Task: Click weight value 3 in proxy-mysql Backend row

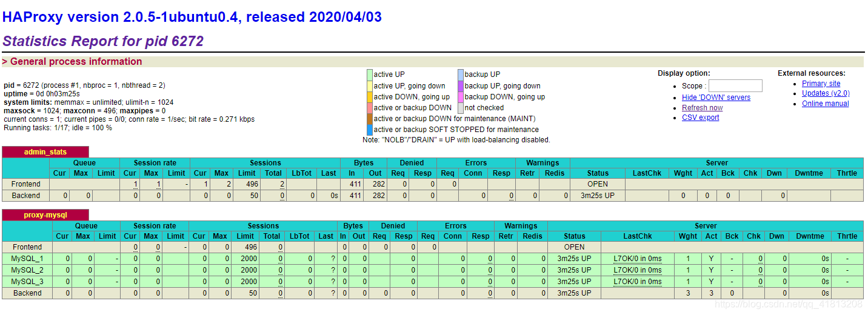Action: pos(688,293)
